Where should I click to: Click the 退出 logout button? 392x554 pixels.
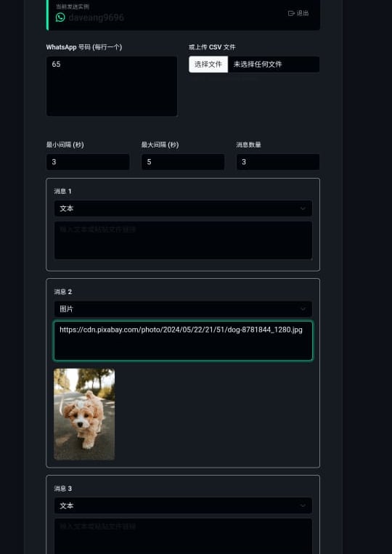click(x=298, y=13)
